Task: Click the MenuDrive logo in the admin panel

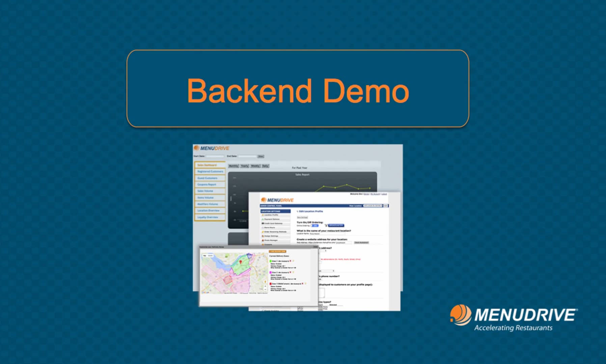Action: (x=277, y=200)
